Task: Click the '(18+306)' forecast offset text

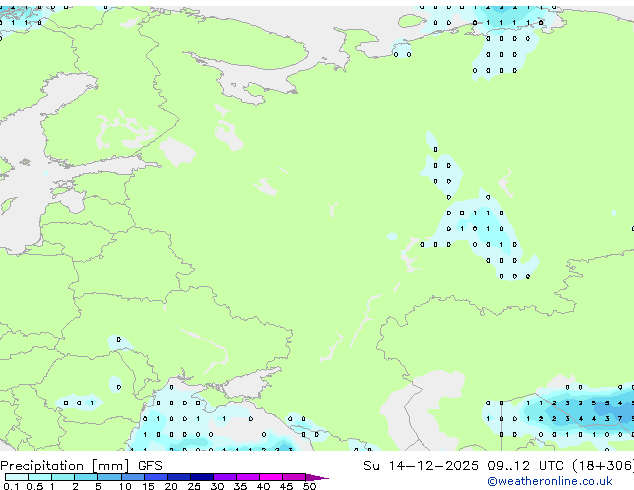Action: click(x=603, y=466)
